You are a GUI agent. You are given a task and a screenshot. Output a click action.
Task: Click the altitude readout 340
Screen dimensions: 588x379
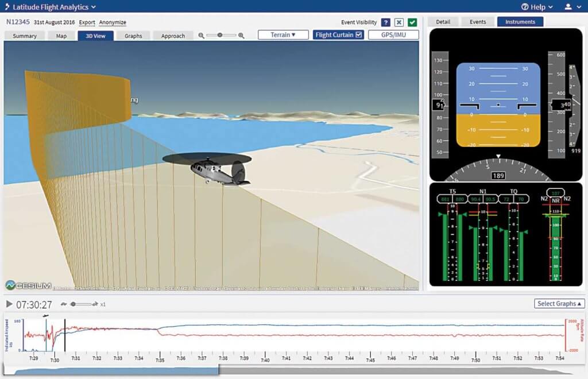562,105
